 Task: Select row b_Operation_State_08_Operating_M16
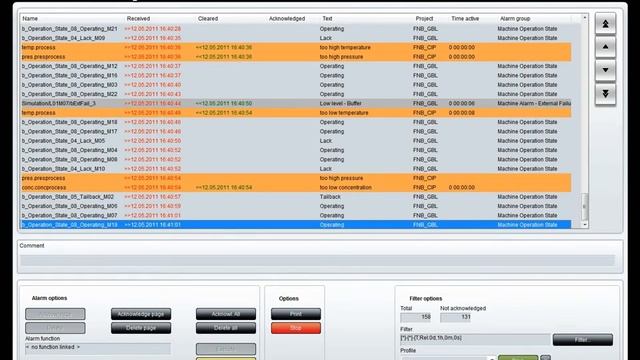click(x=296, y=76)
